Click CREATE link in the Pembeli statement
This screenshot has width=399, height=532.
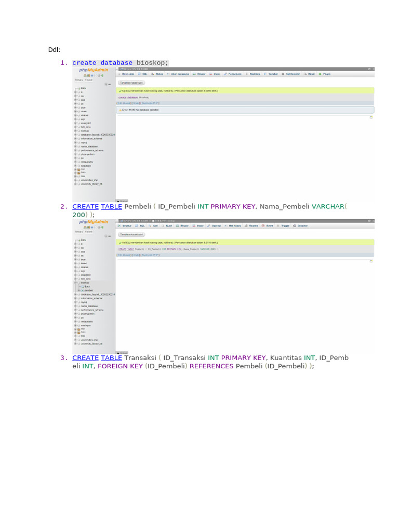86,207
